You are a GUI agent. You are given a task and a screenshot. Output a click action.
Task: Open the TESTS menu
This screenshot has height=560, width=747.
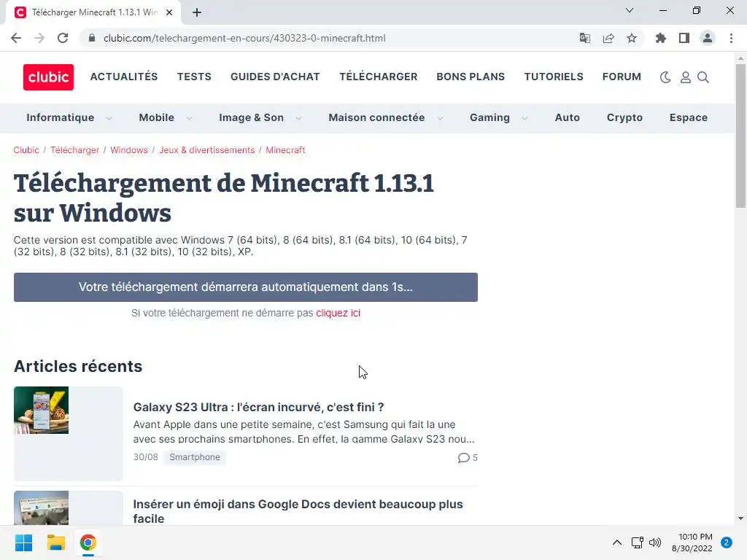click(x=194, y=77)
